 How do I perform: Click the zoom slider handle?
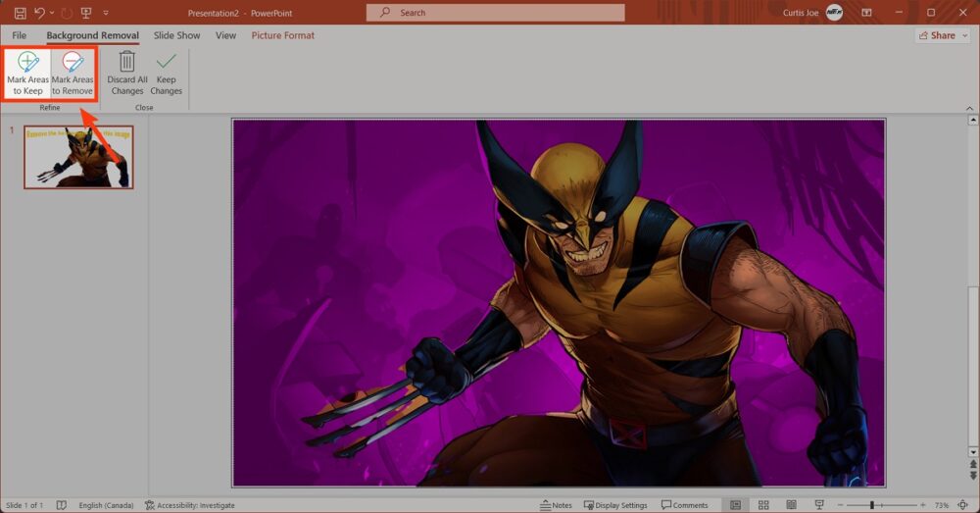871,505
